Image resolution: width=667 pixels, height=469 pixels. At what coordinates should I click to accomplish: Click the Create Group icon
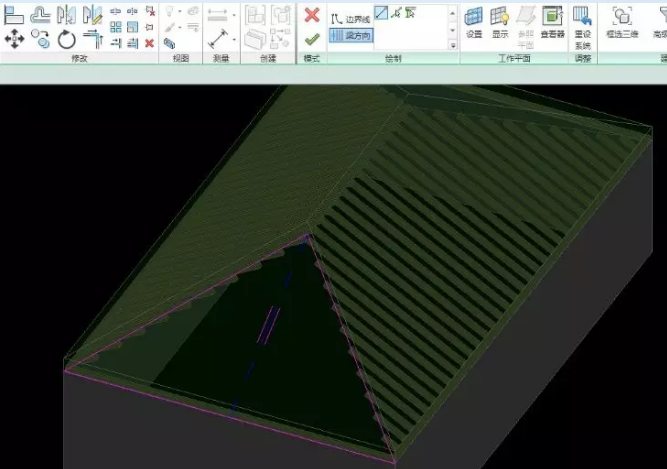click(281, 14)
